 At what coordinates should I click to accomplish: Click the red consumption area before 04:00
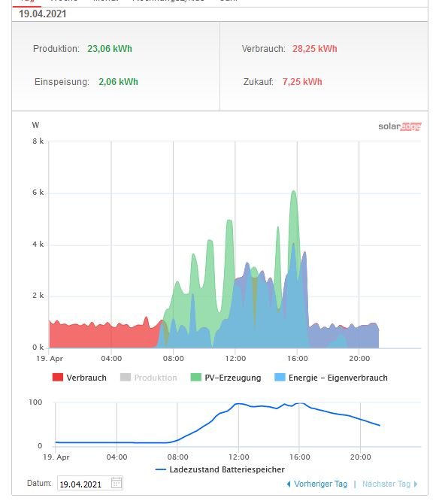click(80, 336)
